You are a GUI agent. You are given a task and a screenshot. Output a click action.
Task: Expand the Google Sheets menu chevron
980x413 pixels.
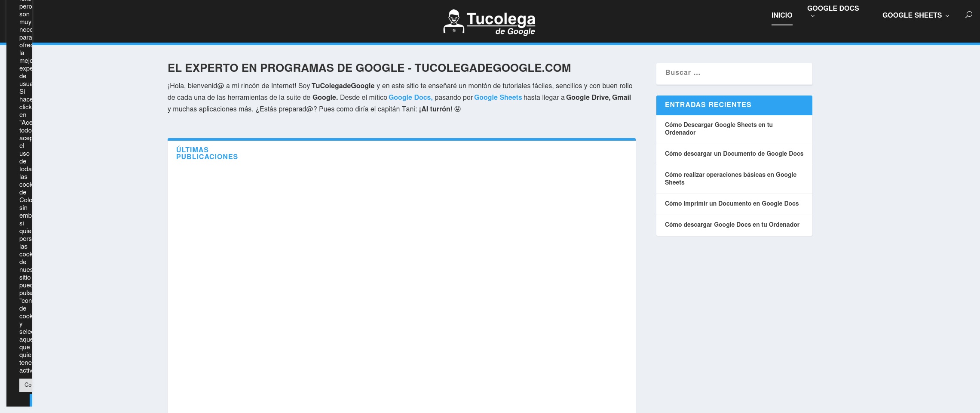click(947, 15)
